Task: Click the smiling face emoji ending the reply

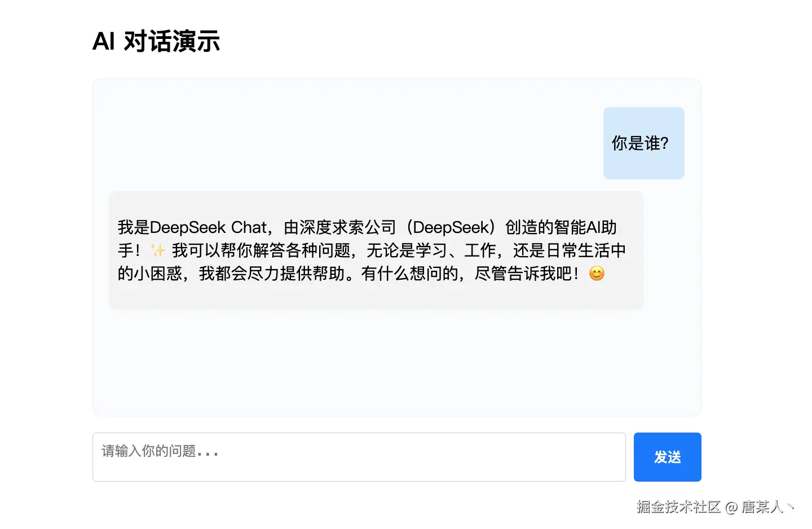Action: [597, 274]
